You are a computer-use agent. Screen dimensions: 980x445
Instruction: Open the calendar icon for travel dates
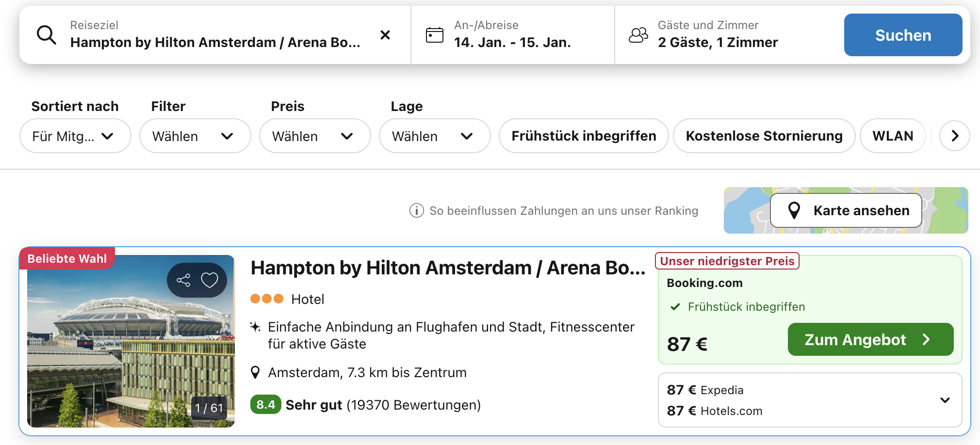click(434, 34)
